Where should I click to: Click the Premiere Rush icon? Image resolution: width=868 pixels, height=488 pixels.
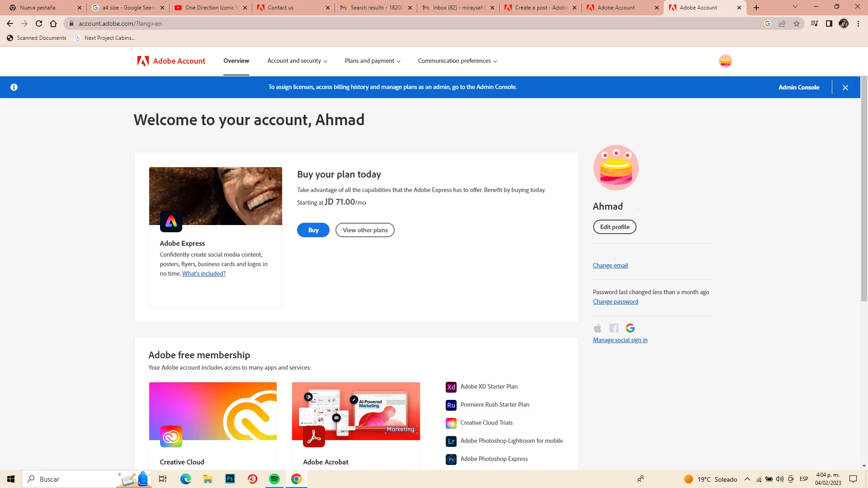[x=451, y=405]
